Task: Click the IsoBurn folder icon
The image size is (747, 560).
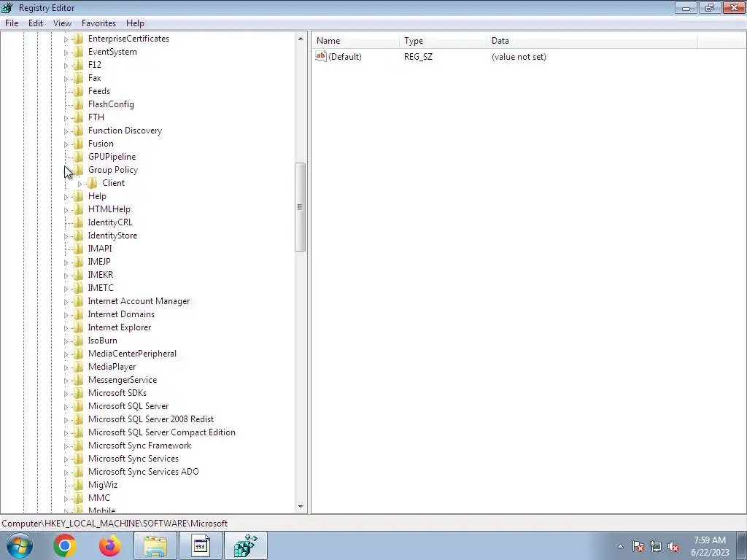Action: 79,341
